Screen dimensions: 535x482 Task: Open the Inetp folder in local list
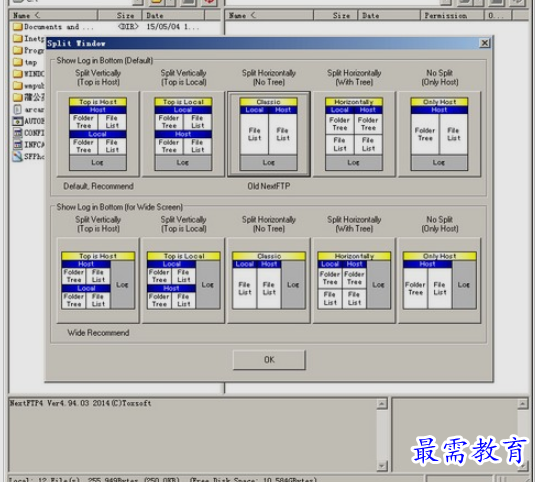click(29, 38)
